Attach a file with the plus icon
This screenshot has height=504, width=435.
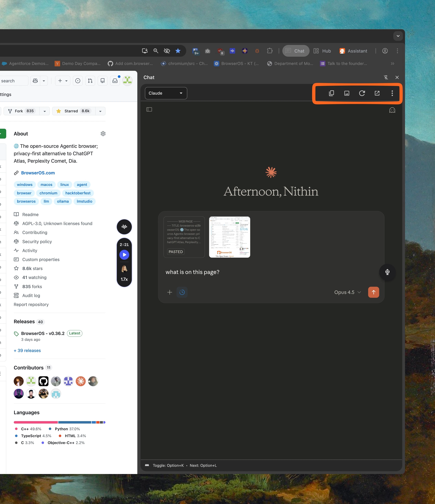point(170,292)
